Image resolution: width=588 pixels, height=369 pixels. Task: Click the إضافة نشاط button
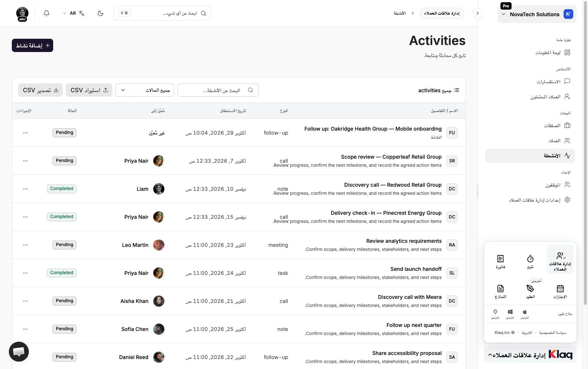click(33, 45)
